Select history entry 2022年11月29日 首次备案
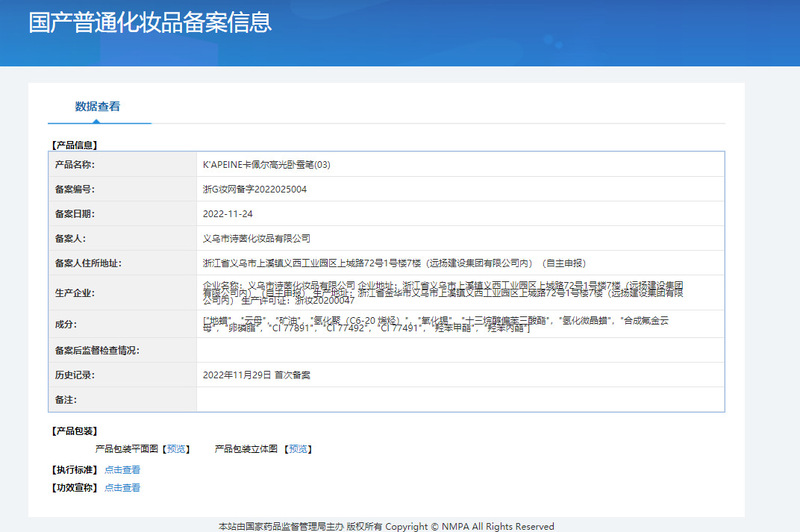The width and height of the screenshot is (800, 532). click(x=256, y=375)
